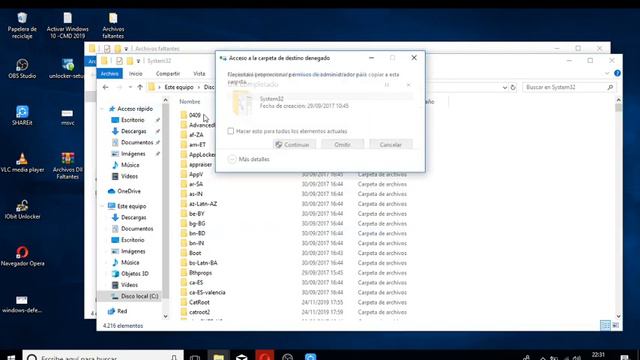The width and height of the screenshot is (640, 360).
Task: Launch OBS Studio desktop shortcut
Action: pos(22,69)
